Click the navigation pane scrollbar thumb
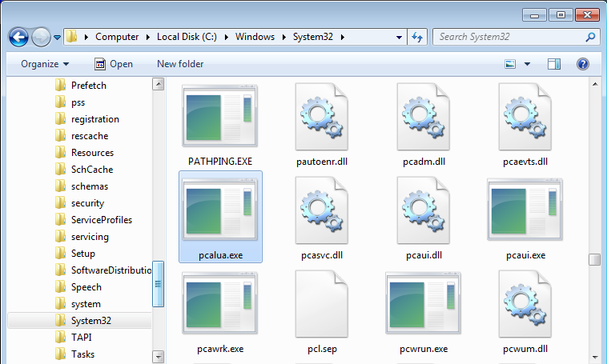 point(158,284)
